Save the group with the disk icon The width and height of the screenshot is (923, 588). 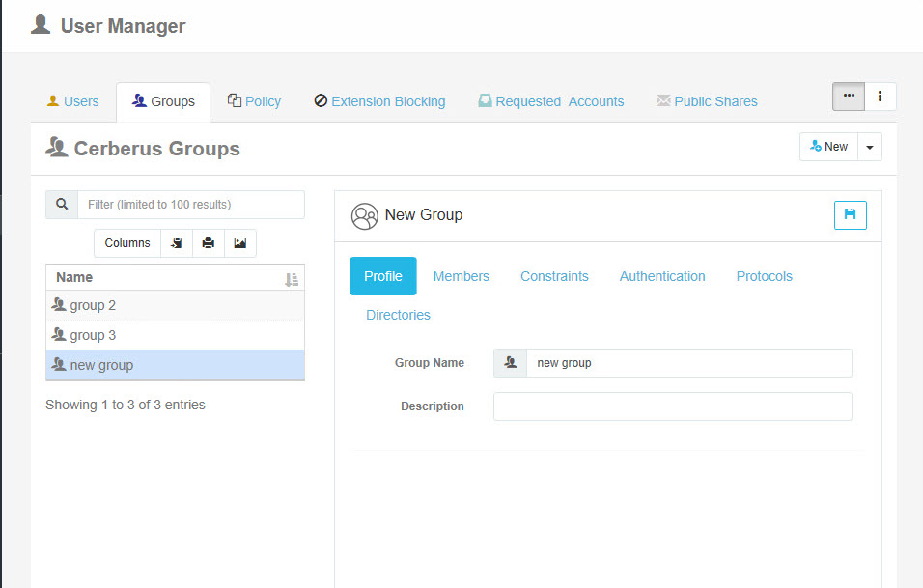click(x=850, y=215)
